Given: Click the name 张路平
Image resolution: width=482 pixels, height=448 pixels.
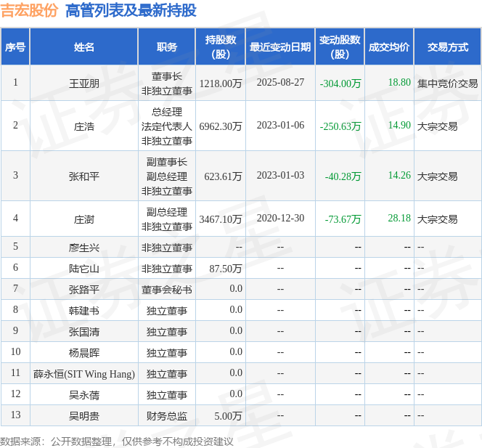Looking at the screenshot, I should (84, 290).
